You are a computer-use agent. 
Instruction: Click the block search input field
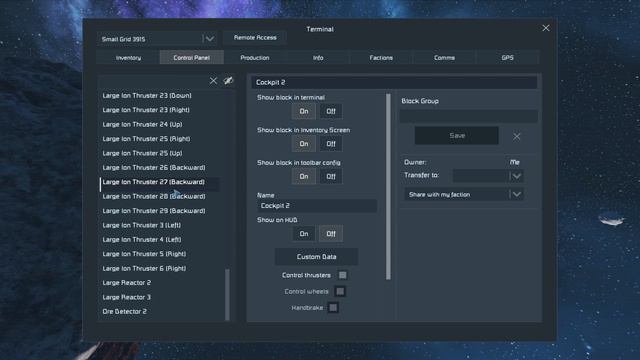153,81
